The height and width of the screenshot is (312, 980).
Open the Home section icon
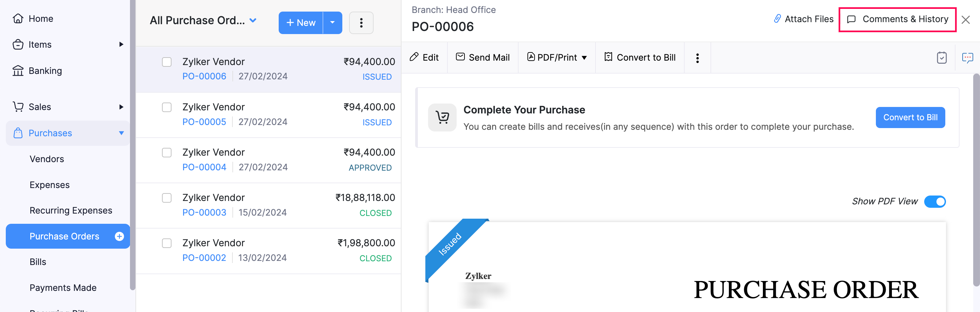click(18, 18)
